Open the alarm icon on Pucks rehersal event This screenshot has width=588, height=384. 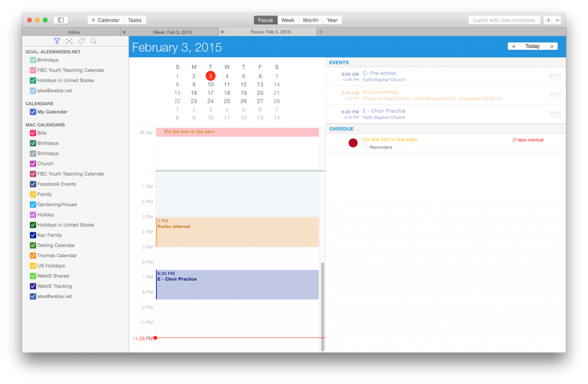pyautogui.click(x=559, y=95)
